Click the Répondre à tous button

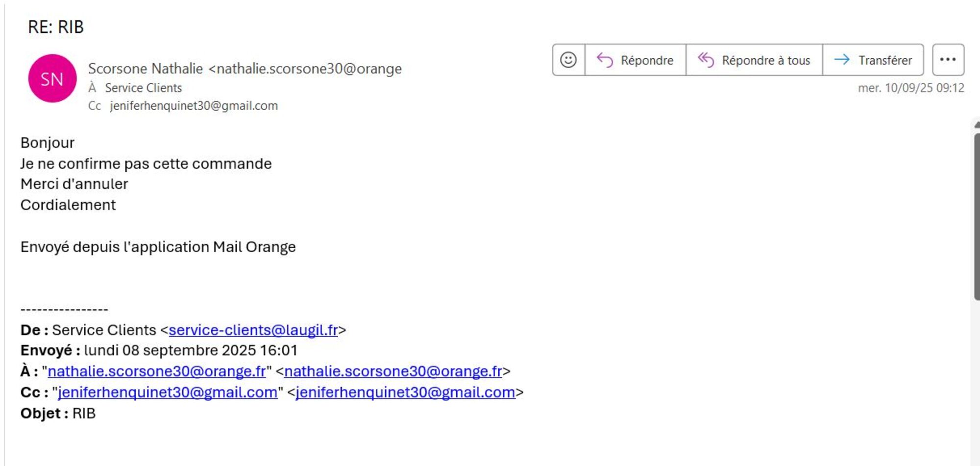click(x=754, y=60)
